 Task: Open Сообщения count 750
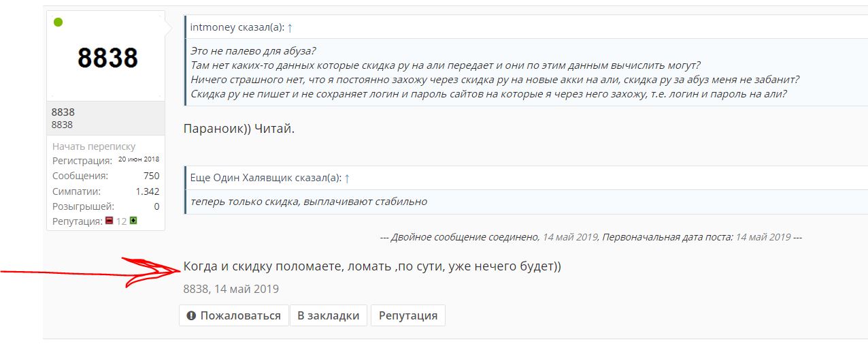pyautogui.click(x=151, y=176)
